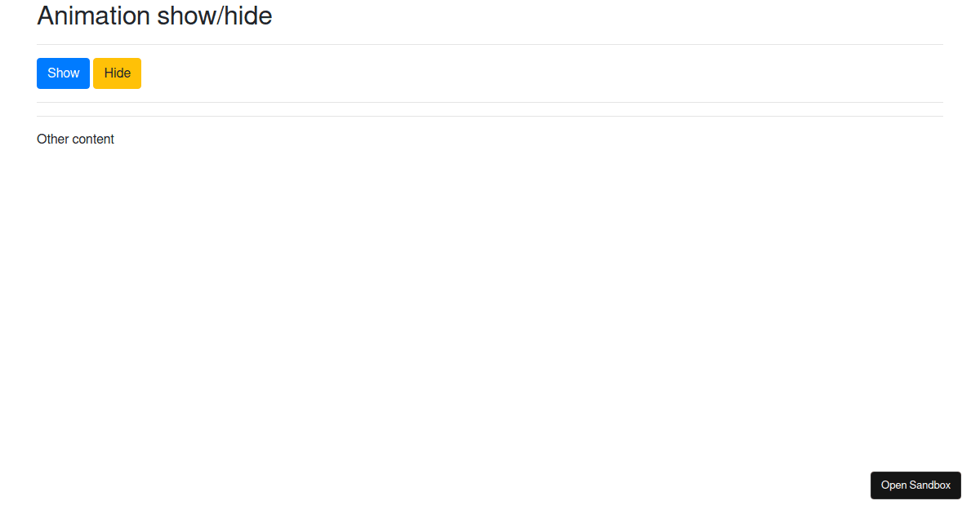Reveal the animated content with Show
This screenshot has height=514, width=980.
point(63,73)
